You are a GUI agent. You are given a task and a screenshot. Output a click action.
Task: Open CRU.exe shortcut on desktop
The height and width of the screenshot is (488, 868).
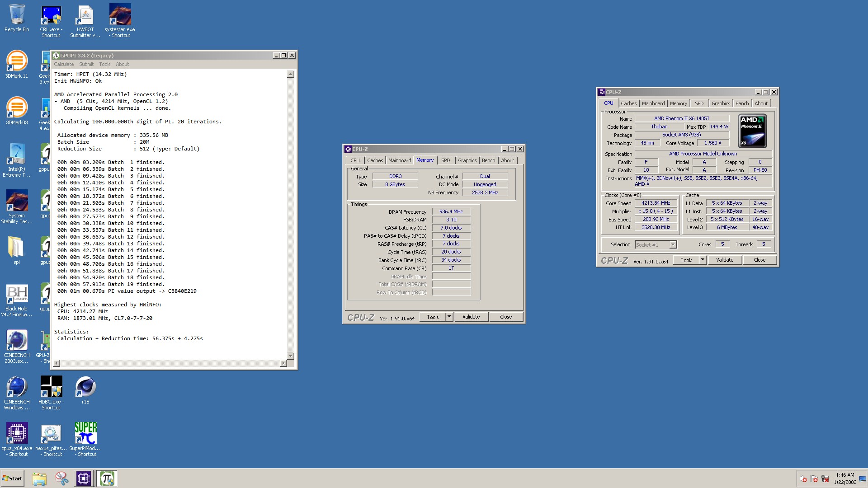click(51, 21)
